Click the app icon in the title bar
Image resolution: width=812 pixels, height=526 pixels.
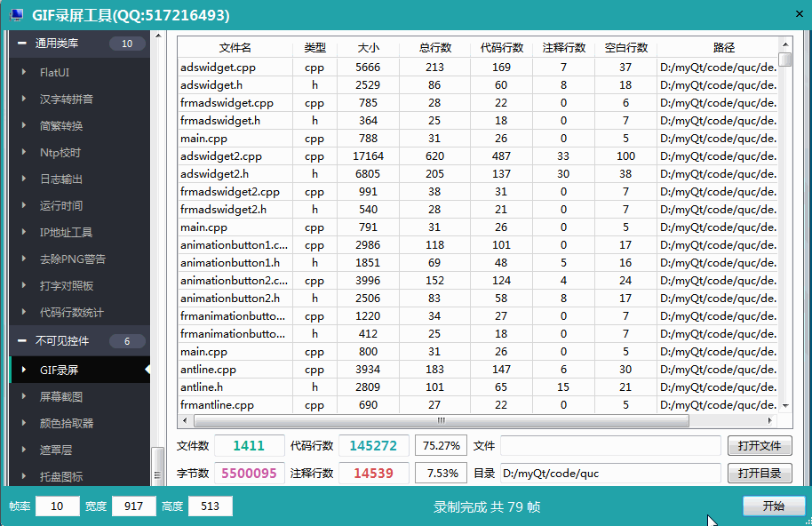point(16,15)
